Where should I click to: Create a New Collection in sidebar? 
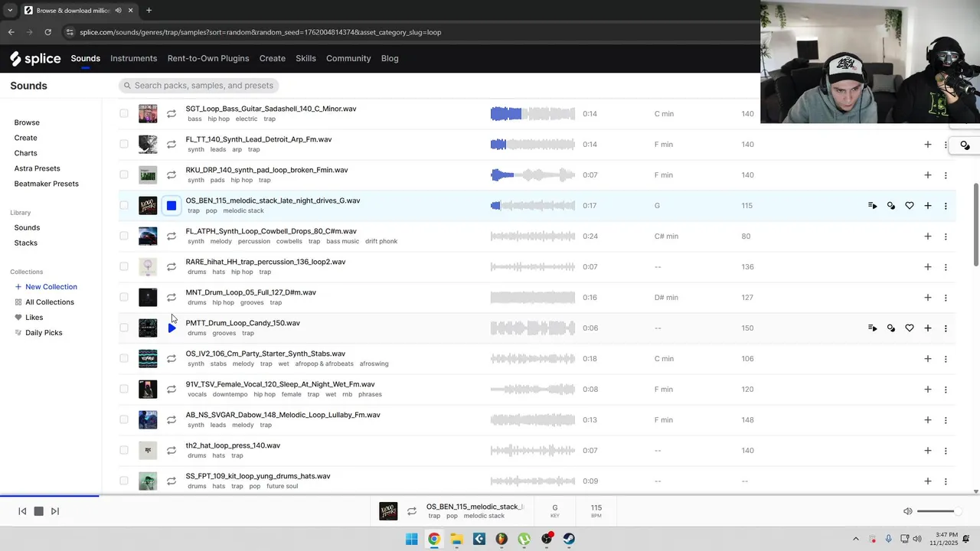46,287
